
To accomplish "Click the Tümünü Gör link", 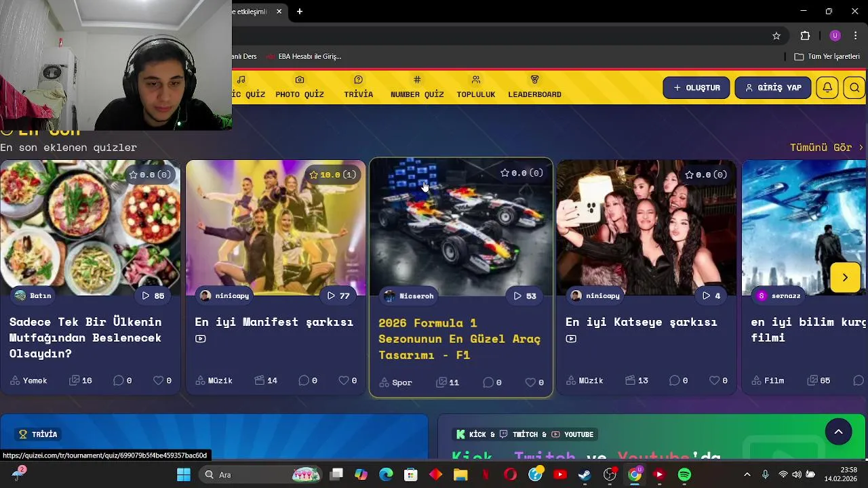I will 821,147.
